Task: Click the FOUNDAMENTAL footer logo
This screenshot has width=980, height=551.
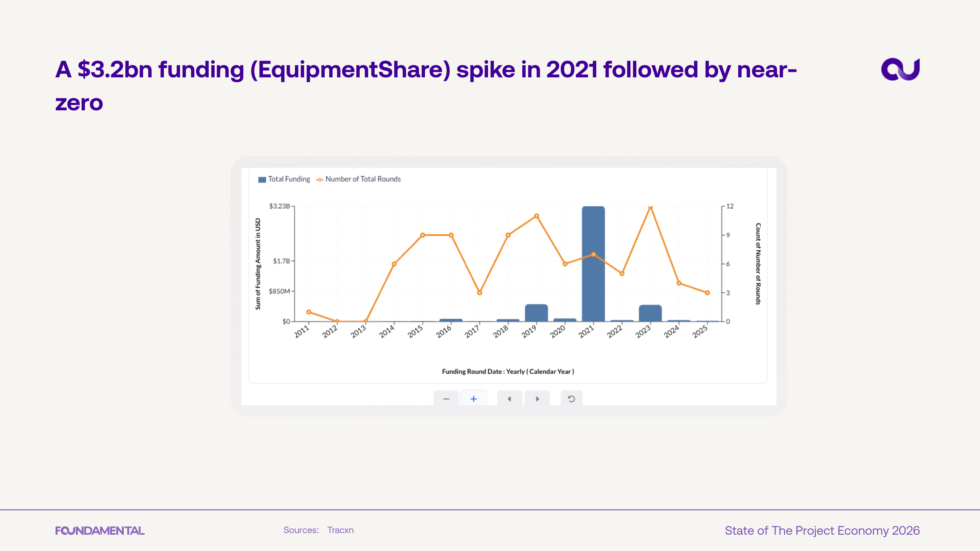Action: coord(100,530)
